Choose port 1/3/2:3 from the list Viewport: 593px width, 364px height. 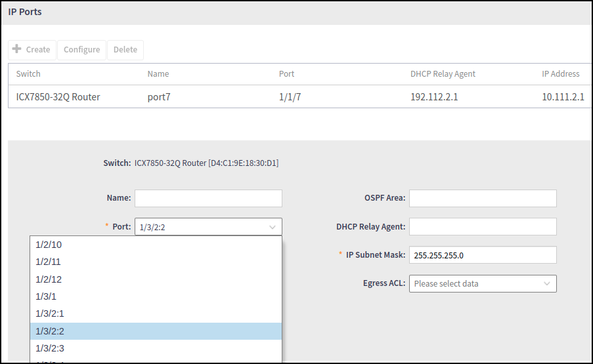pos(156,348)
